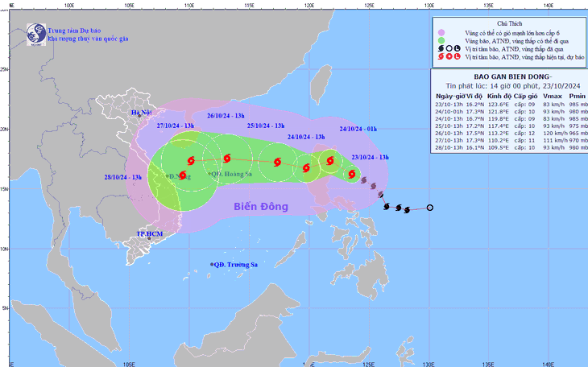Click the 'TP.HCM' map label

[150, 234]
